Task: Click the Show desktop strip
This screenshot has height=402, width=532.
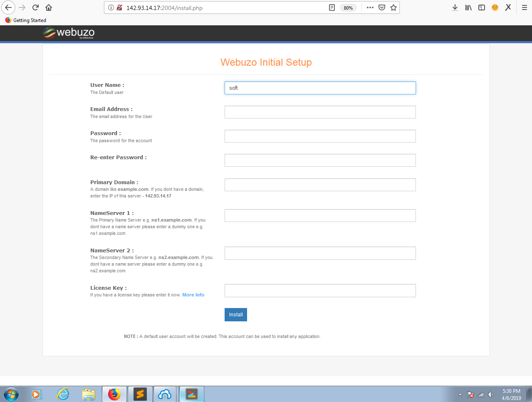Action: point(529,394)
